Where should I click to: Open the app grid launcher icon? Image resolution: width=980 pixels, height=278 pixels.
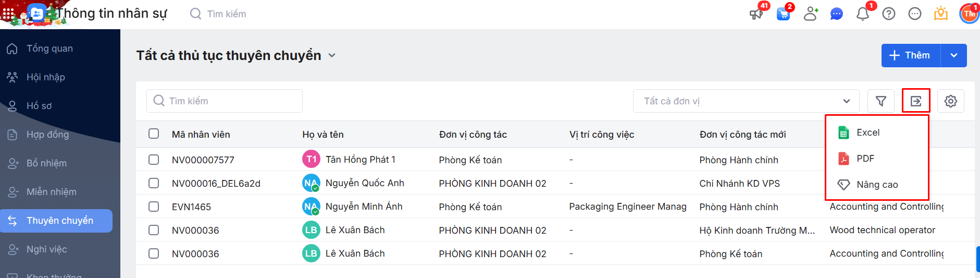(8, 14)
